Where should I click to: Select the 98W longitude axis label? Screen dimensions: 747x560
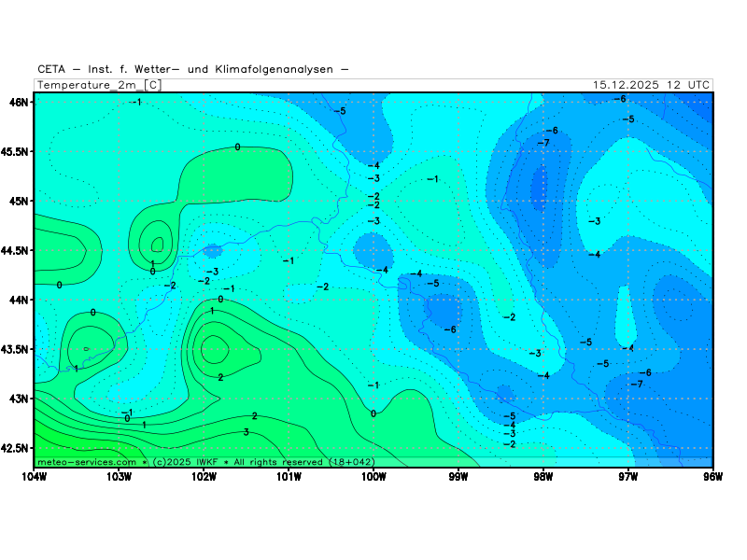tap(543, 477)
